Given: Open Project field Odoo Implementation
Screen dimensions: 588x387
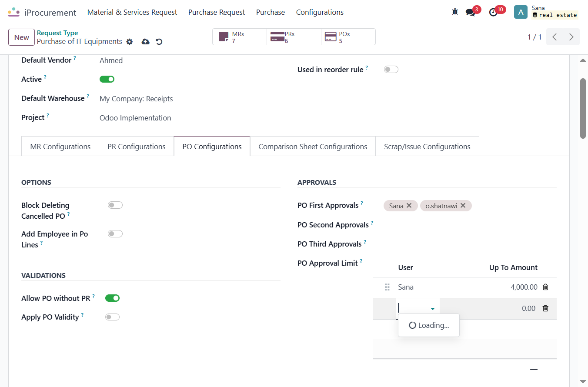Looking at the screenshot, I should pyautogui.click(x=135, y=118).
